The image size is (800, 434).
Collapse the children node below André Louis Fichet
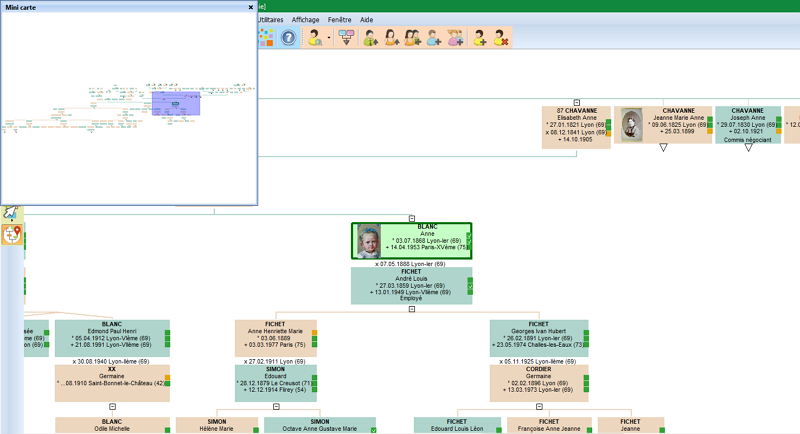412,309
